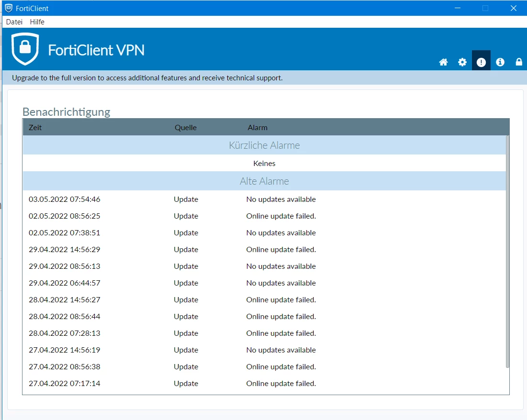The image size is (527, 420).
Task: Select timestamp 27.04.2022 08:56:38
Action: pos(65,367)
